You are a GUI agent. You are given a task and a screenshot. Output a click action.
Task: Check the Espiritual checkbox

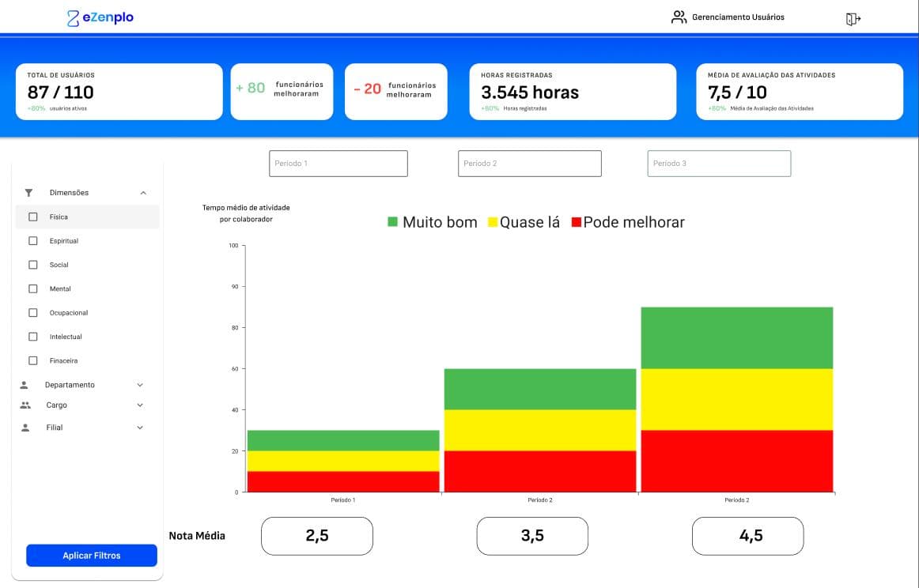pos(33,241)
